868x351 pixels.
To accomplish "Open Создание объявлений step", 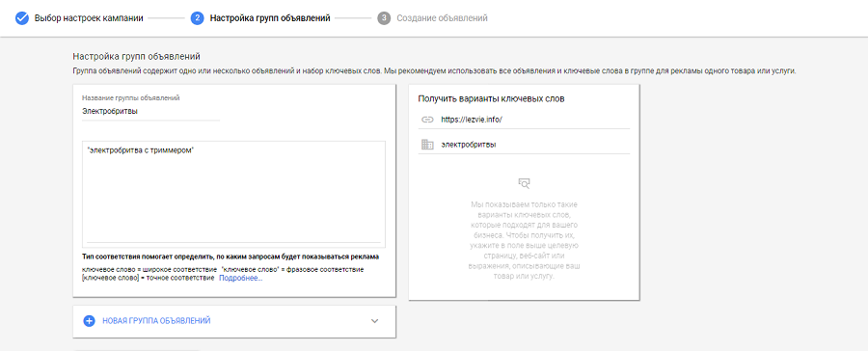I will (x=442, y=18).
